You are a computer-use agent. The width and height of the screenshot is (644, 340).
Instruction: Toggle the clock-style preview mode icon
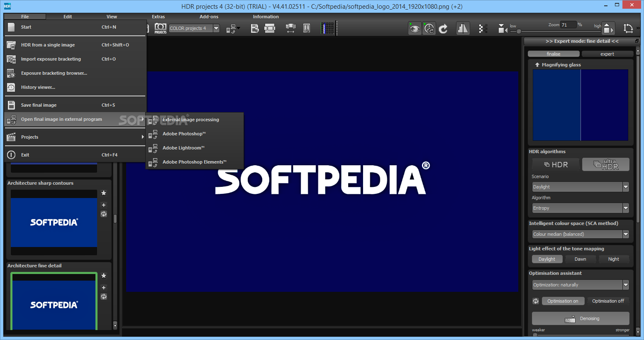tap(429, 28)
